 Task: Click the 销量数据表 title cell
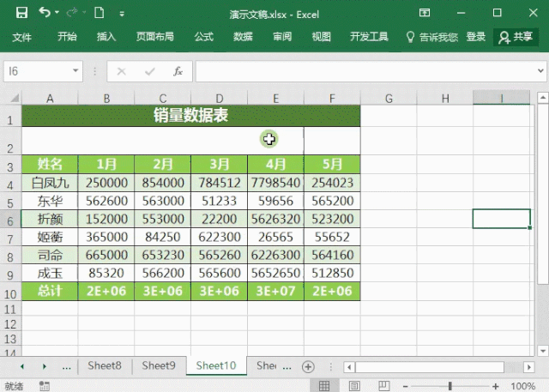coord(190,115)
